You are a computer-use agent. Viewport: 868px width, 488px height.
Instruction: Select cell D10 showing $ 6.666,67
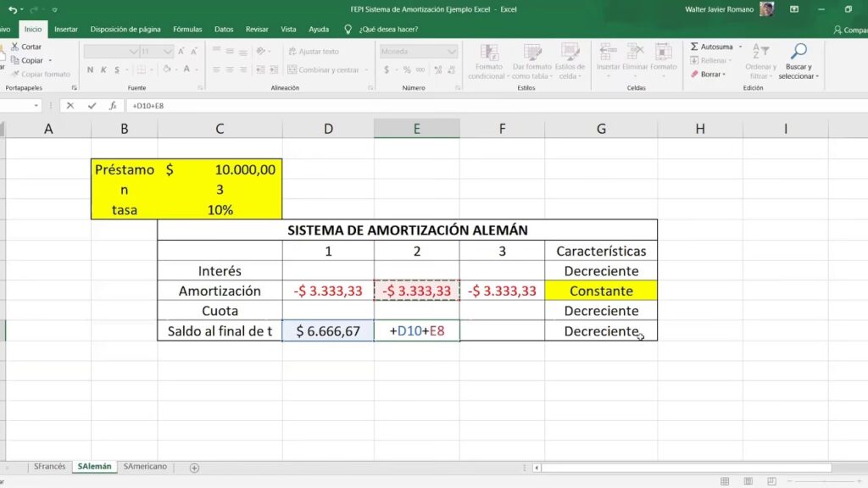[328, 331]
